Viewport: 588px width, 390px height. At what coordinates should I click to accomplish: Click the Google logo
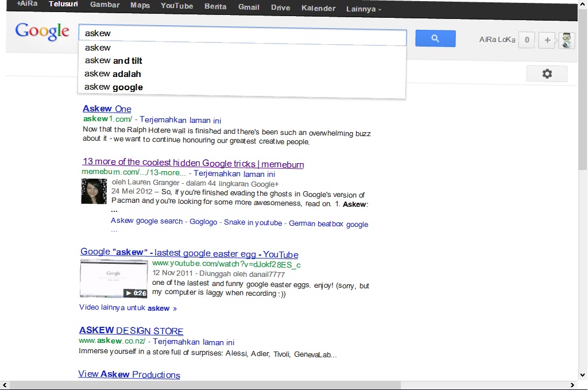(x=42, y=31)
